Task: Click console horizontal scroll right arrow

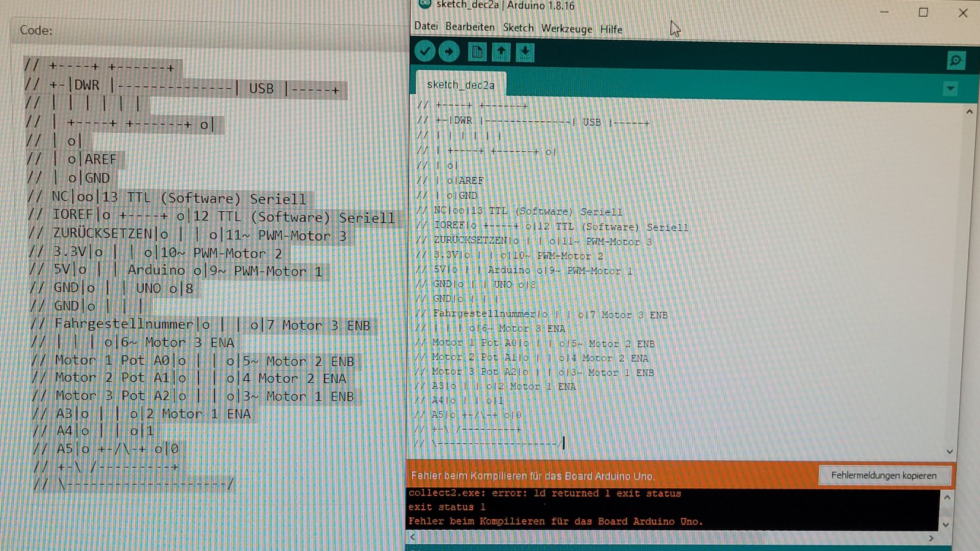Action: (931, 538)
